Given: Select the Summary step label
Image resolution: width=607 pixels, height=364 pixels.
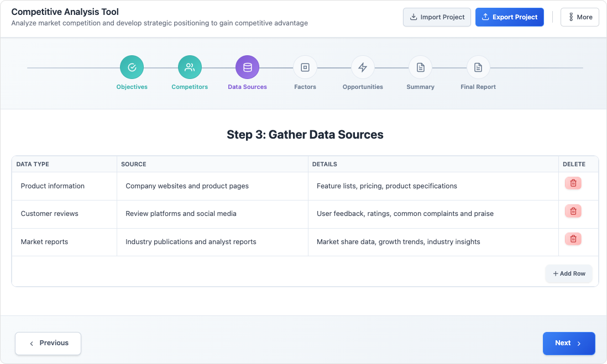Looking at the screenshot, I should pos(420,87).
